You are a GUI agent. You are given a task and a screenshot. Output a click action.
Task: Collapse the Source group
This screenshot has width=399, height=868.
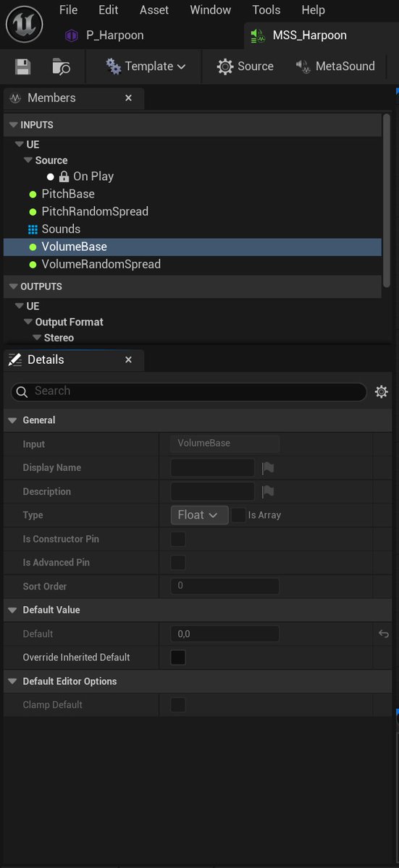(x=28, y=161)
